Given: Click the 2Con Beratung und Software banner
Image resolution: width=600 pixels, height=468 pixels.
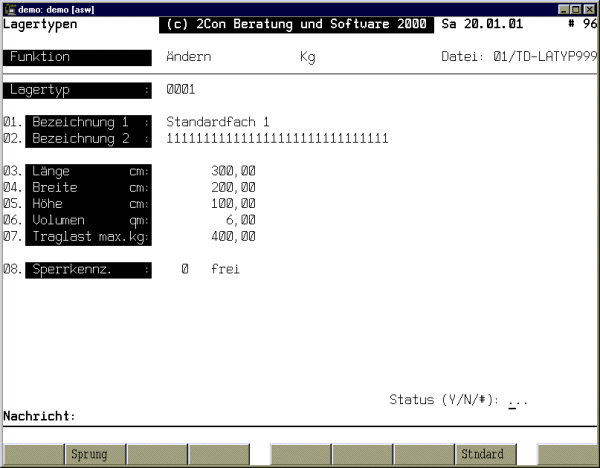Looking at the screenshot, I should pyautogui.click(x=296, y=24).
